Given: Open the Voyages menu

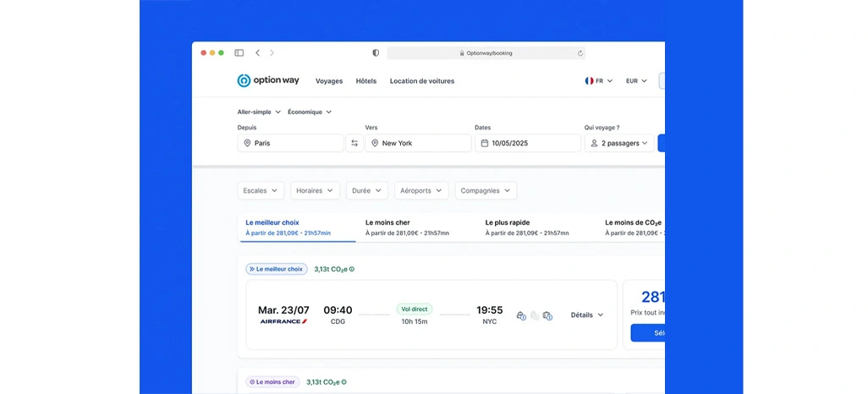Looking at the screenshot, I should (x=329, y=81).
